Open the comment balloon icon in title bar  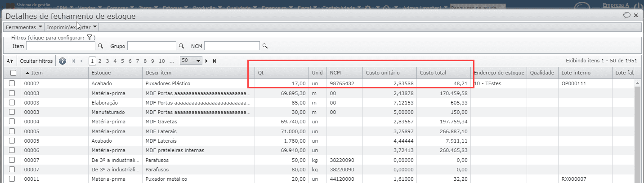click(626, 15)
